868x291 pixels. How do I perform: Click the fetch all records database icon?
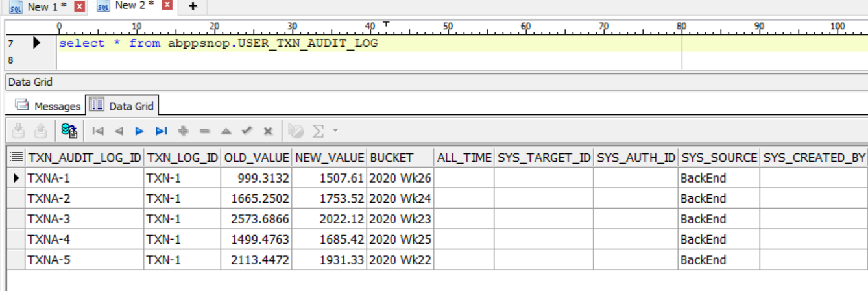(69, 131)
